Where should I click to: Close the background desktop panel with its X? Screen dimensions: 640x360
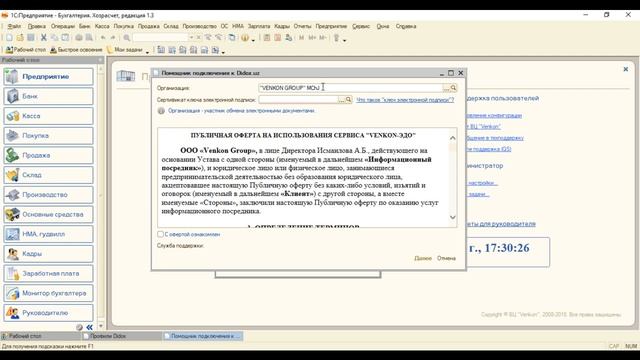click(x=625, y=69)
